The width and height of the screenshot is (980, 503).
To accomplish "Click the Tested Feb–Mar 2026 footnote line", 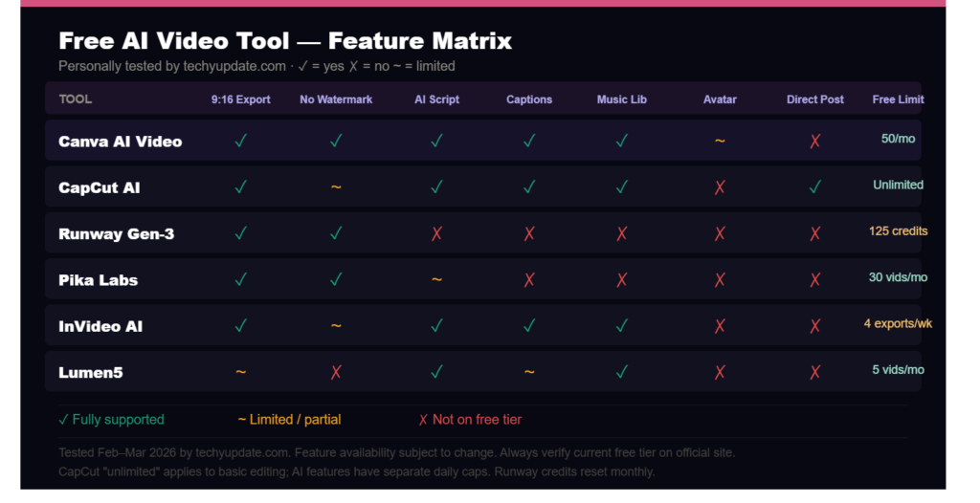I will pos(396,453).
